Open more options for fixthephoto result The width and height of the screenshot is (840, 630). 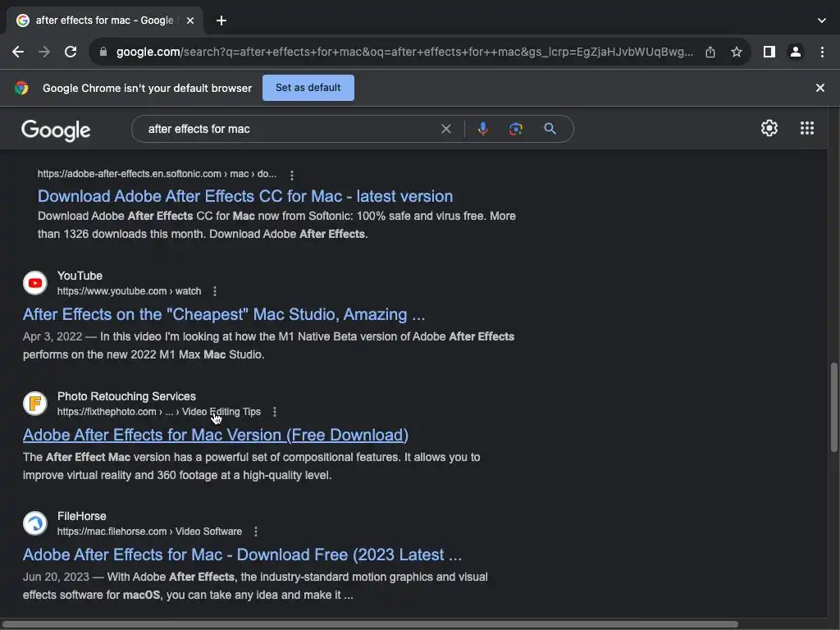[274, 412]
